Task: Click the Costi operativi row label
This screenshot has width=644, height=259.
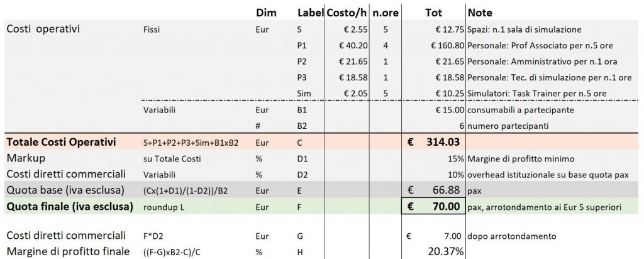Action: click(x=43, y=29)
